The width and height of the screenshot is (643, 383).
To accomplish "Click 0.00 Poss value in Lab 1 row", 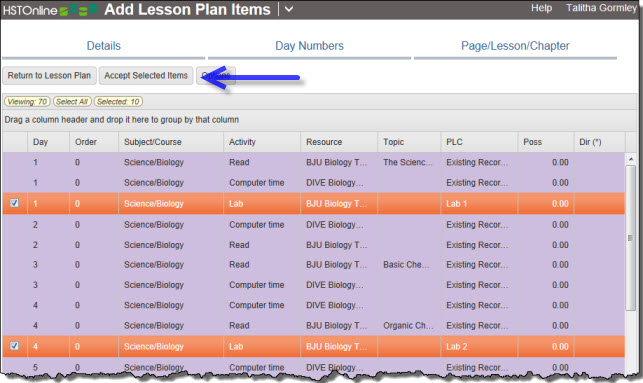I will coord(560,204).
